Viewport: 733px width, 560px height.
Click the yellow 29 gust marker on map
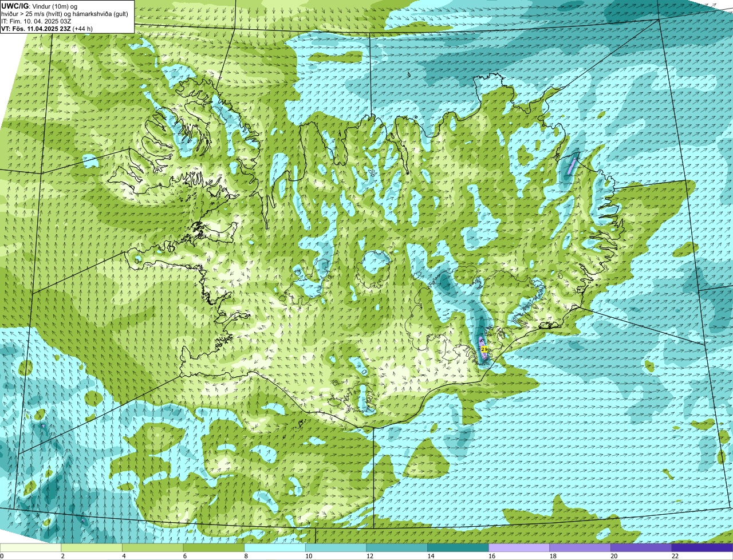tap(484, 349)
